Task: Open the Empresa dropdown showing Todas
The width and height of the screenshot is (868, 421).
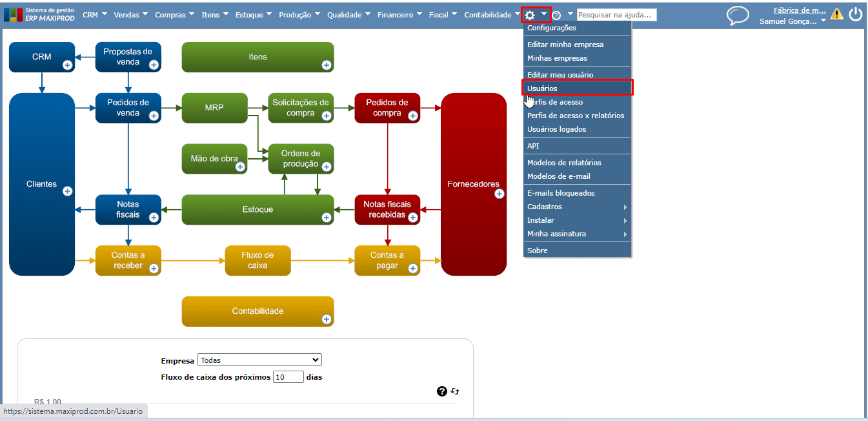Action: [x=259, y=360]
